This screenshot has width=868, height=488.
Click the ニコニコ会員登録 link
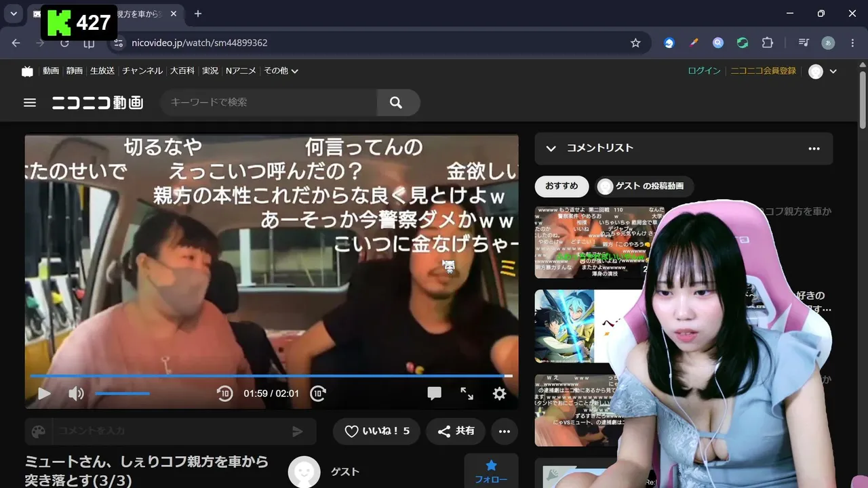click(x=763, y=70)
